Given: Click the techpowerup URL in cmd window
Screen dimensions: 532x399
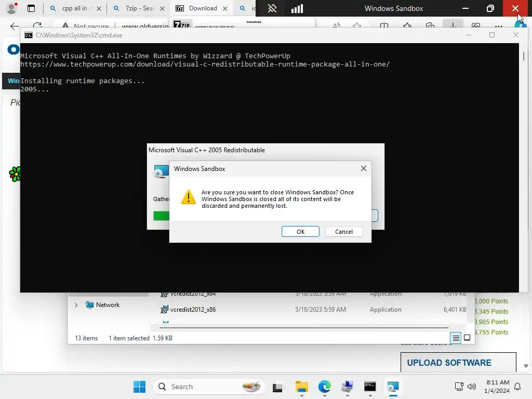Looking at the screenshot, I should click(x=205, y=64).
